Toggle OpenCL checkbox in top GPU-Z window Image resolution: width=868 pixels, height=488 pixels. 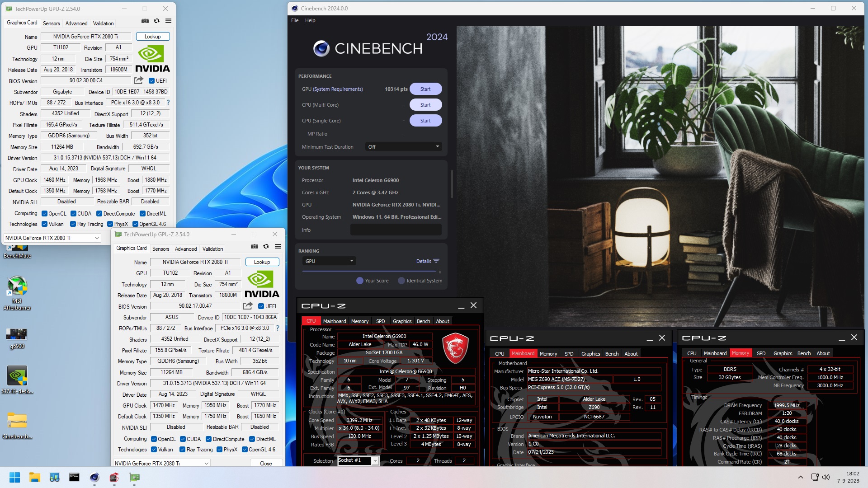click(44, 214)
